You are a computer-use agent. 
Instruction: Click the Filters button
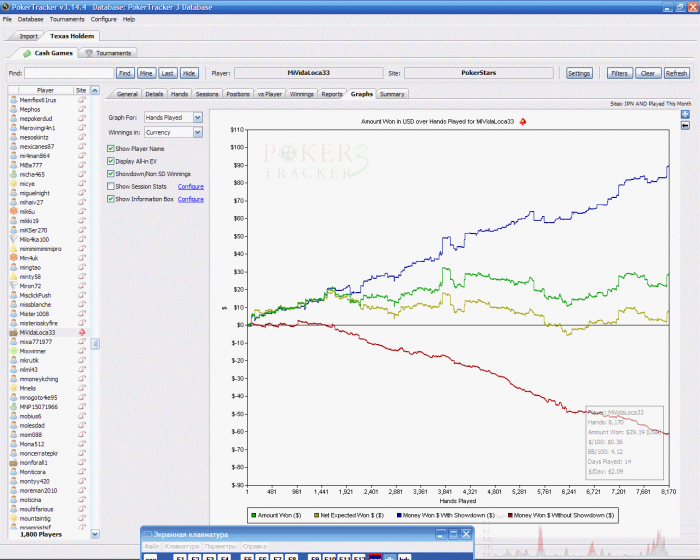pos(620,73)
